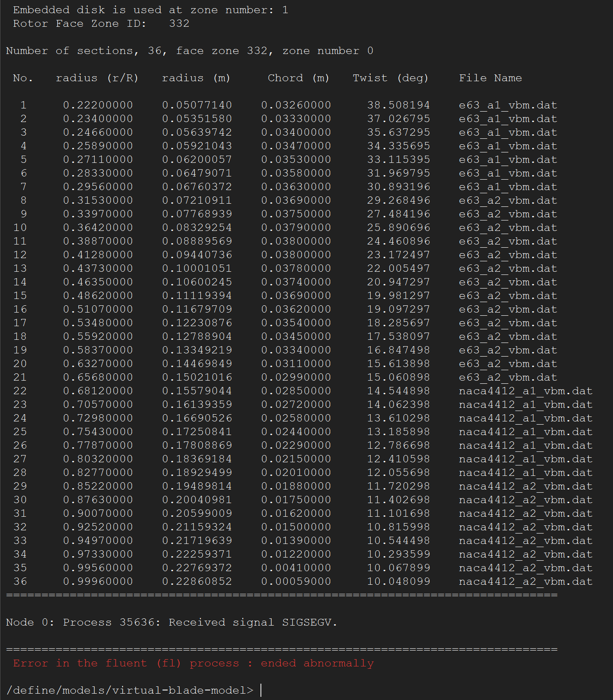Click chord value 0.01620000
Viewport: 613px width, 700px height.
(x=296, y=514)
